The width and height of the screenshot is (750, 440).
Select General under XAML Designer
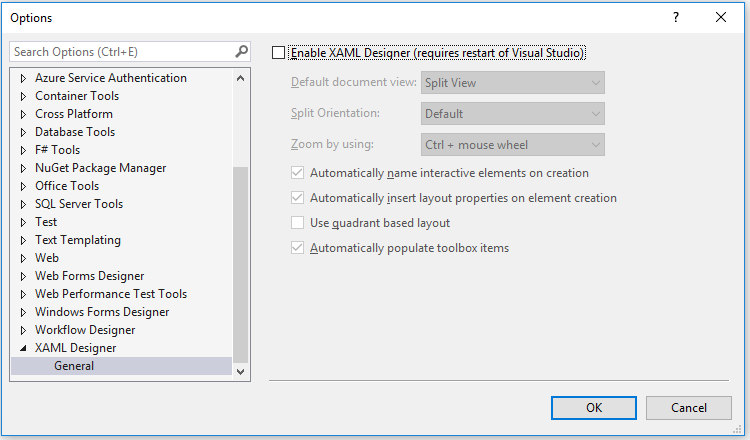(75, 366)
